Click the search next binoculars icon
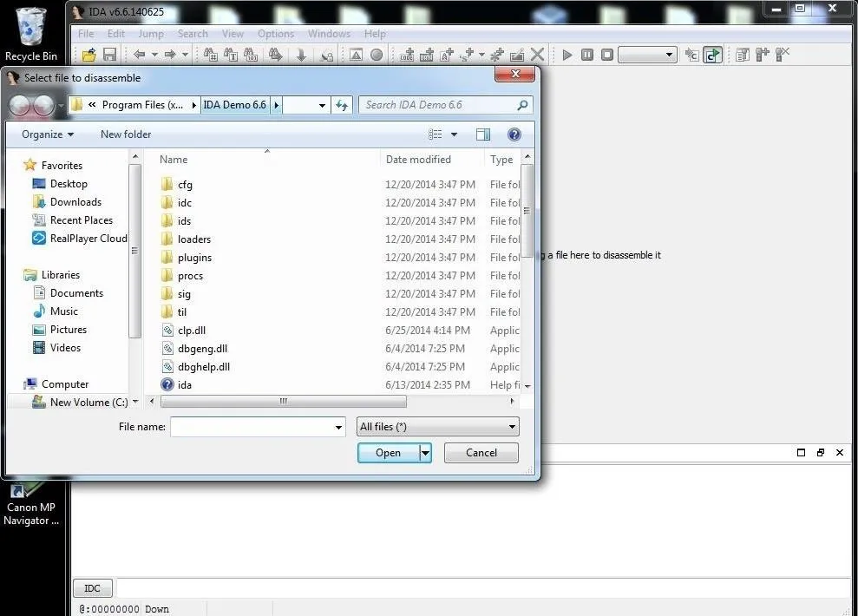This screenshot has width=858, height=616. click(276, 54)
